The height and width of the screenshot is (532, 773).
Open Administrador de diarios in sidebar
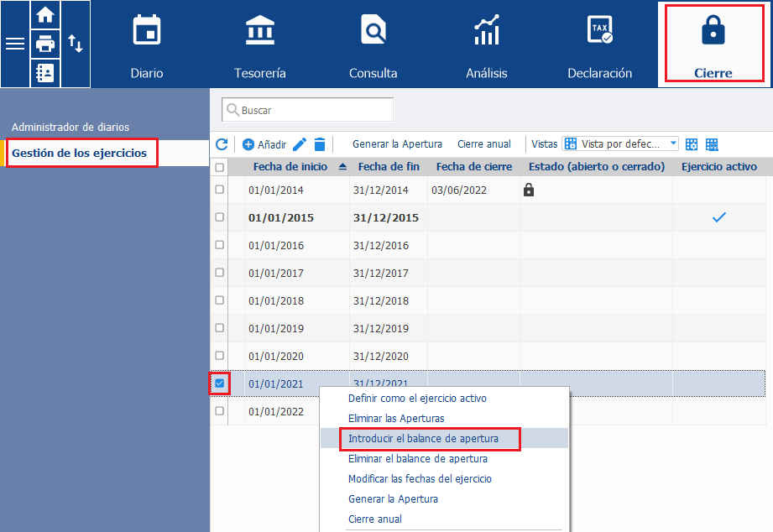tap(71, 128)
